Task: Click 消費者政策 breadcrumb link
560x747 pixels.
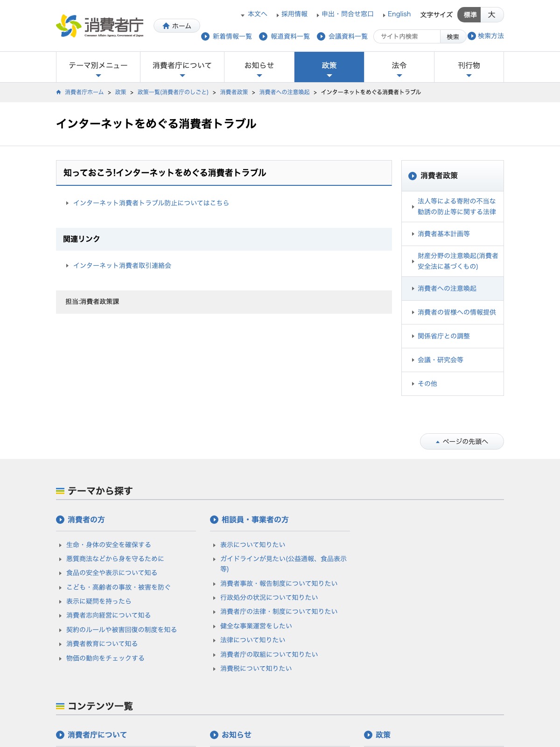Action: (x=234, y=92)
